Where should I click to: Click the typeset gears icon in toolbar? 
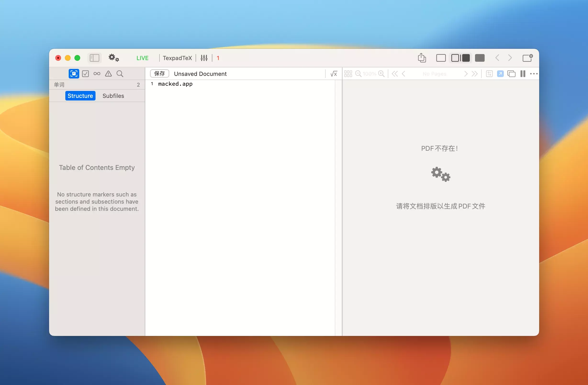click(114, 58)
